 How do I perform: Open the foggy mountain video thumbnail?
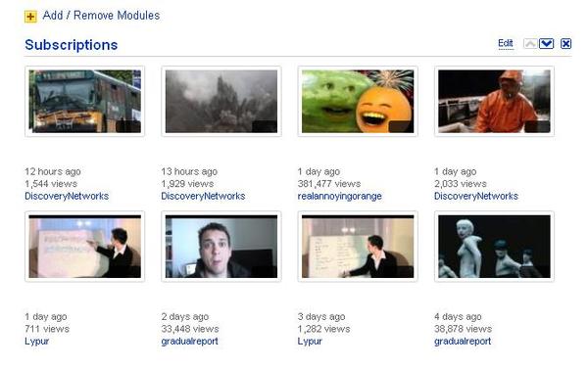pos(221,102)
